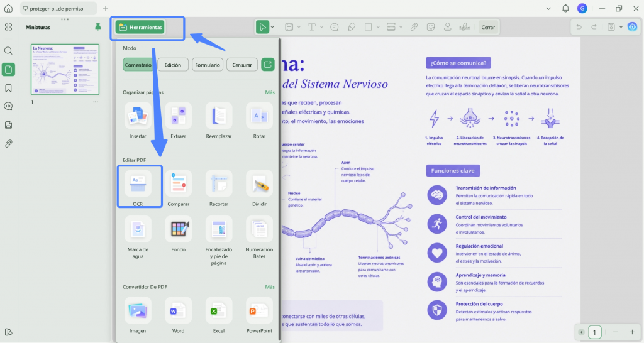This screenshot has width=644, height=343.
Task: Click the page number input field
Action: tap(594, 332)
